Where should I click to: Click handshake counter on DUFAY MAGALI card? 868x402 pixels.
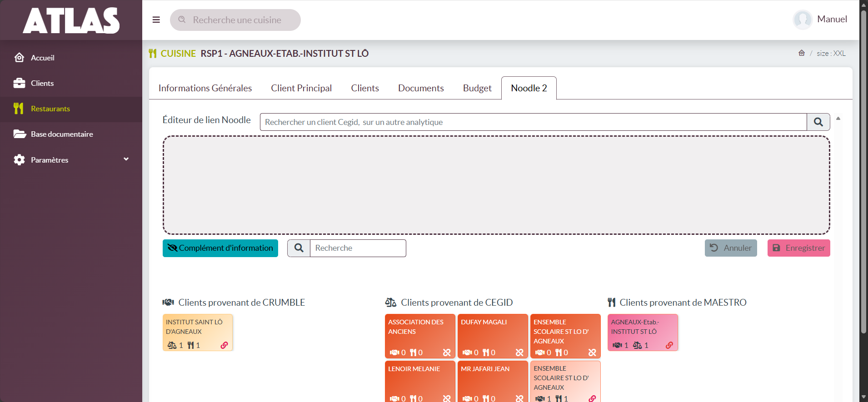471,352
